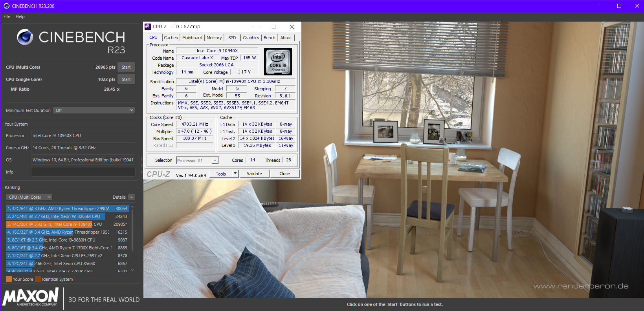Click the ranking list scroll-down arrow
The image size is (644, 311).
click(x=132, y=270)
